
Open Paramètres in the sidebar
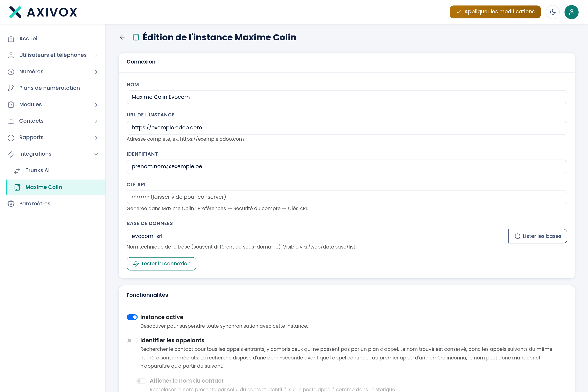(53, 204)
